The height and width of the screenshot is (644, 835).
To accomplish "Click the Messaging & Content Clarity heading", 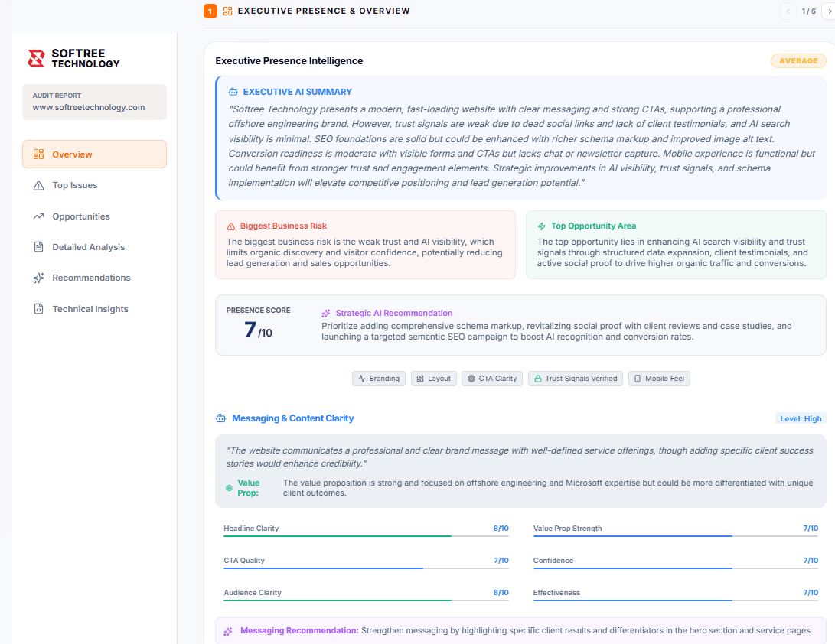I will [293, 418].
